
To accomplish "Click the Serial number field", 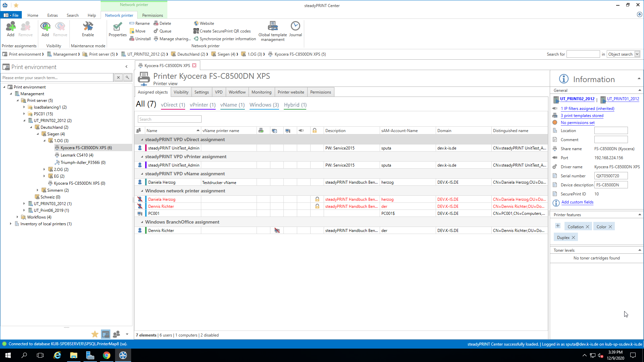I will point(611,176).
